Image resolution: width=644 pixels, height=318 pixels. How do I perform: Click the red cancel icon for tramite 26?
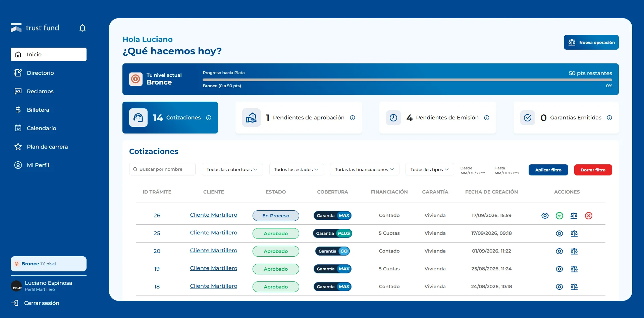click(589, 216)
